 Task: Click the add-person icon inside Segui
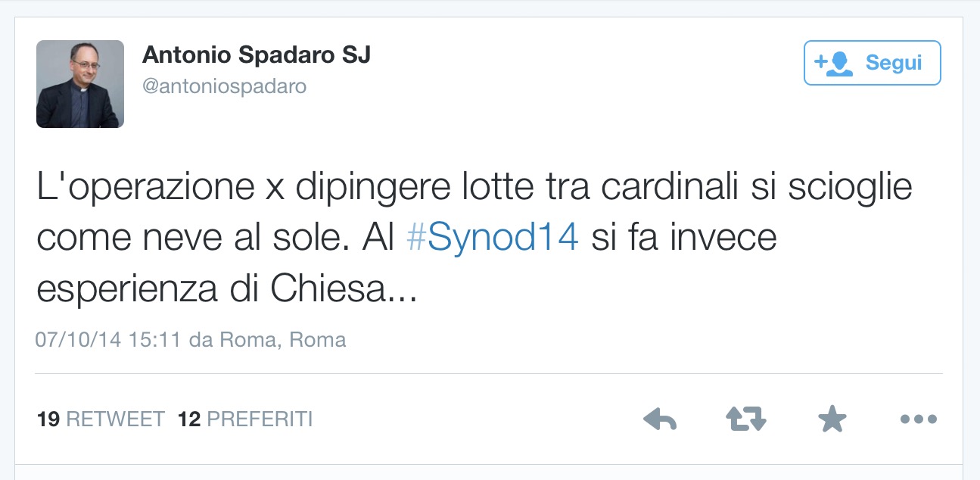pos(833,63)
